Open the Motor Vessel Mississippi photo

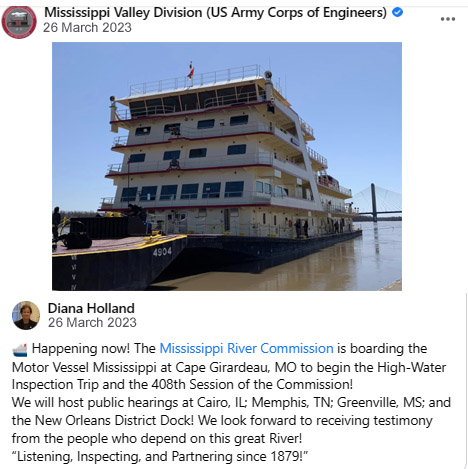coord(227,166)
